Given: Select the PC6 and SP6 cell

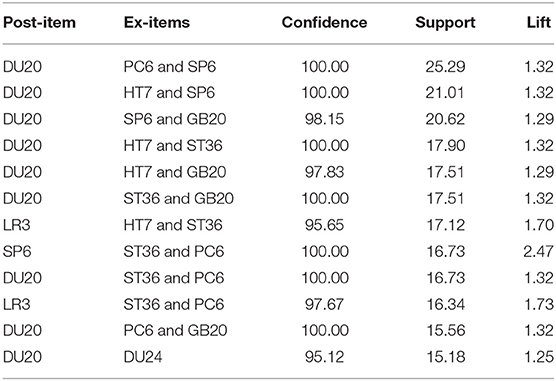Looking at the screenshot, I should 169,67.
